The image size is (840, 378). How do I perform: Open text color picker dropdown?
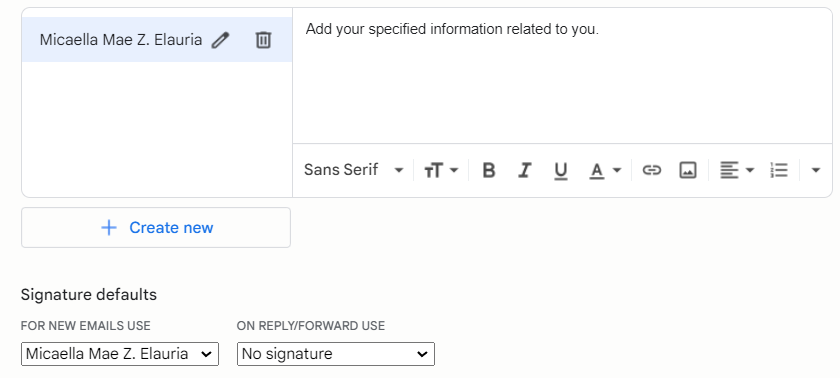(605, 170)
